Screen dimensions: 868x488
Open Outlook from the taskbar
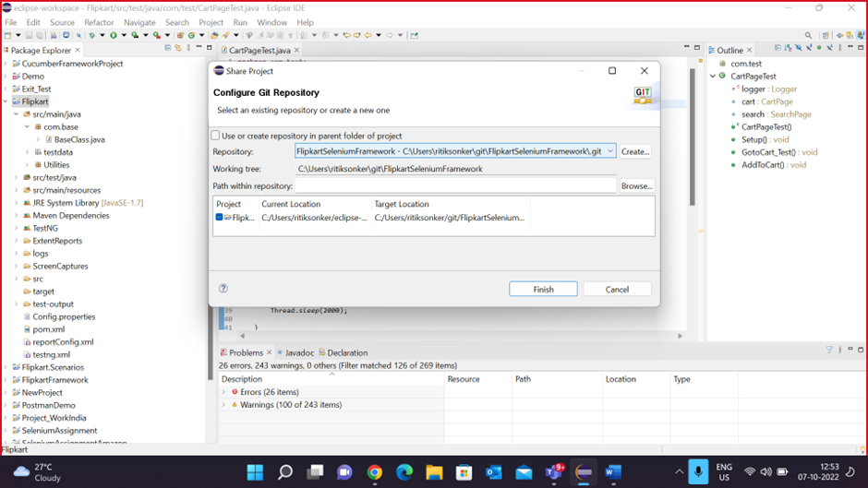(494, 472)
